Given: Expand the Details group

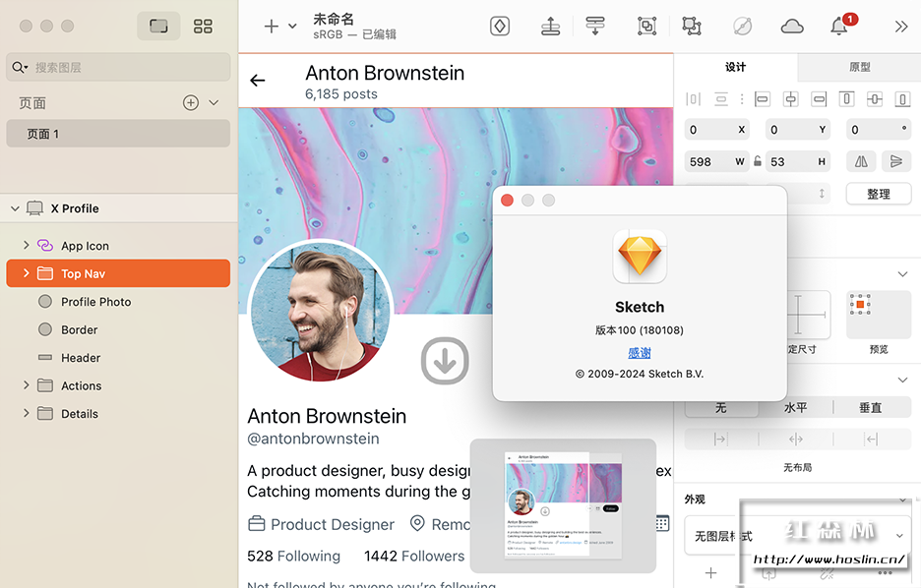Looking at the screenshot, I should click(26, 413).
